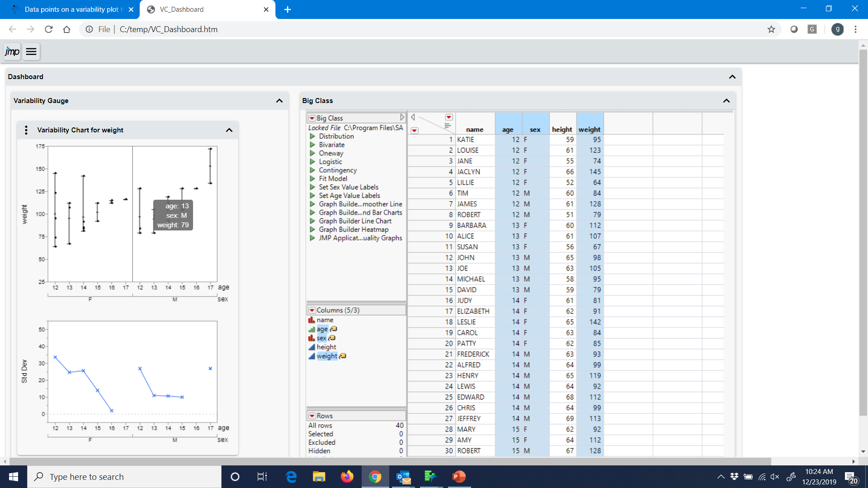
Task: Open Columns panel red triangle menu
Action: click(312, 310)
